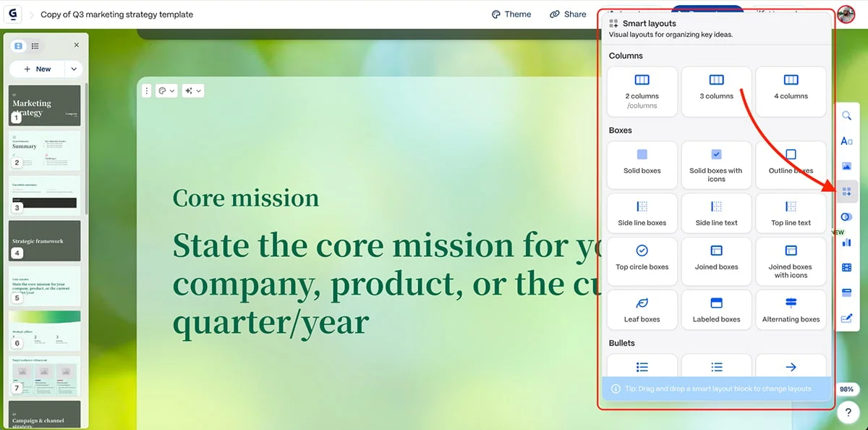Open Smart layouts sidebar tool
The width and height of the screenshot is (868, 430).
click(x=846, y=192)
